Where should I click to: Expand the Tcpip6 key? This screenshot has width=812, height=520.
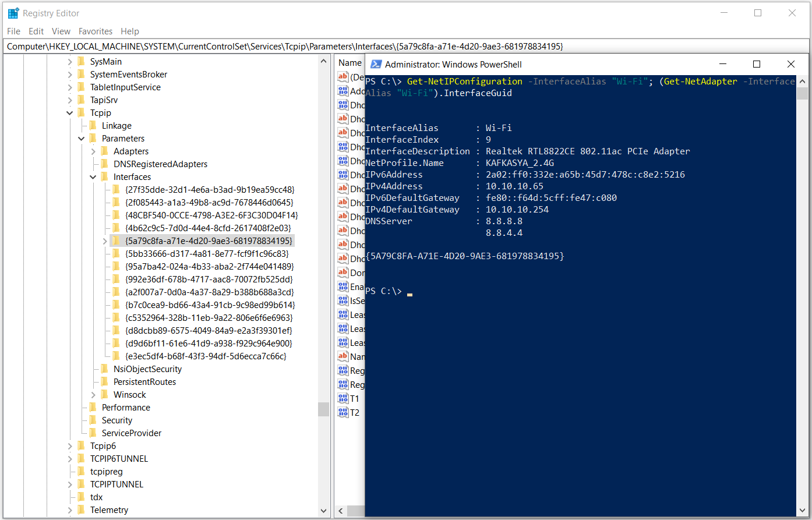70,446
